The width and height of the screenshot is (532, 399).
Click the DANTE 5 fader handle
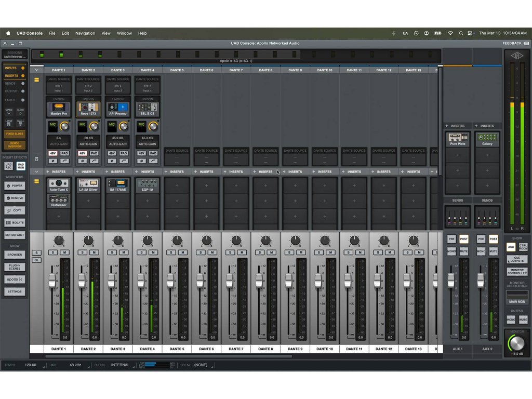pos(170,281)
